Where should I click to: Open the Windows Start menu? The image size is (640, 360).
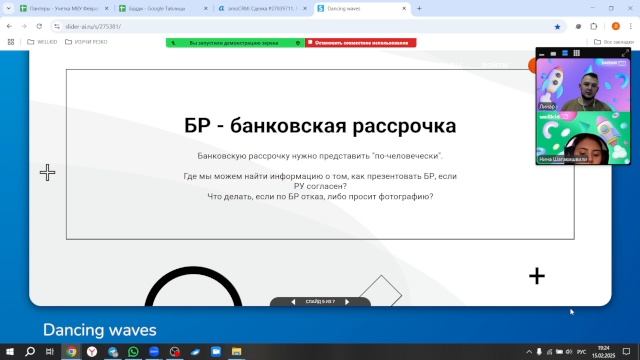[10, 351]
